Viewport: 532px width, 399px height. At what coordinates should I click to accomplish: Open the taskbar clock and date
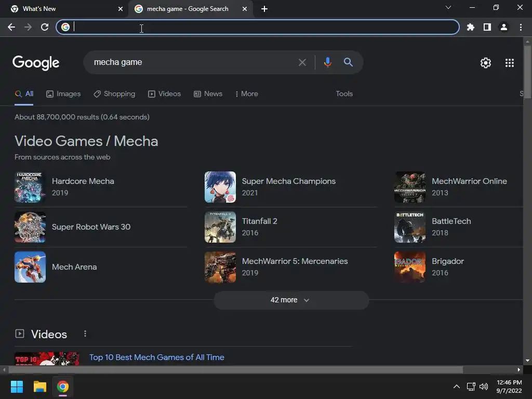pyautogui.click(x=509, y=387)
